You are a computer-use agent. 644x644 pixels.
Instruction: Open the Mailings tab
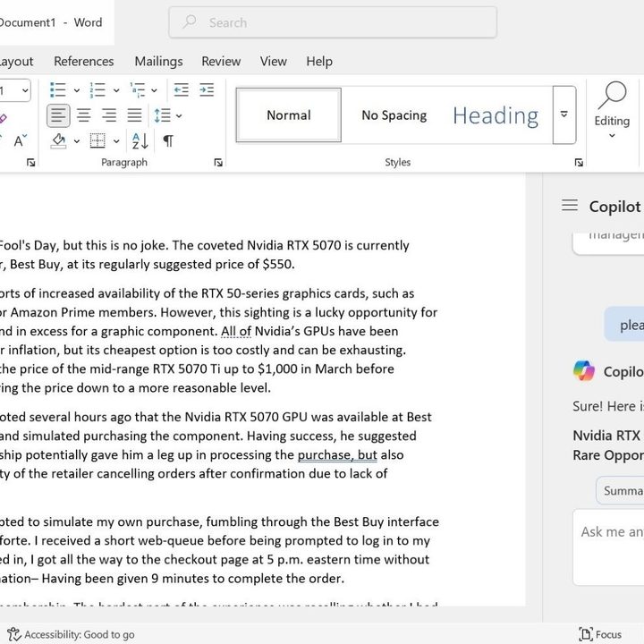click(x=158, y=61)
